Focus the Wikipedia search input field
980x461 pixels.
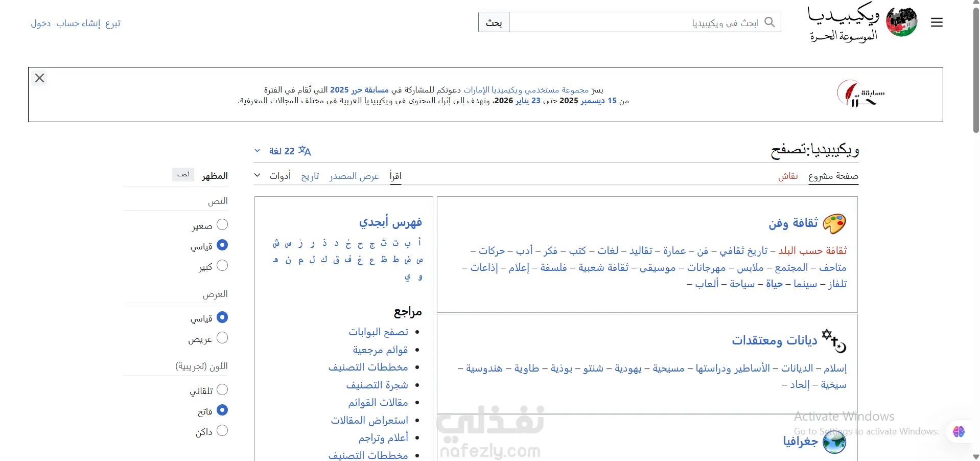[645, 22]
